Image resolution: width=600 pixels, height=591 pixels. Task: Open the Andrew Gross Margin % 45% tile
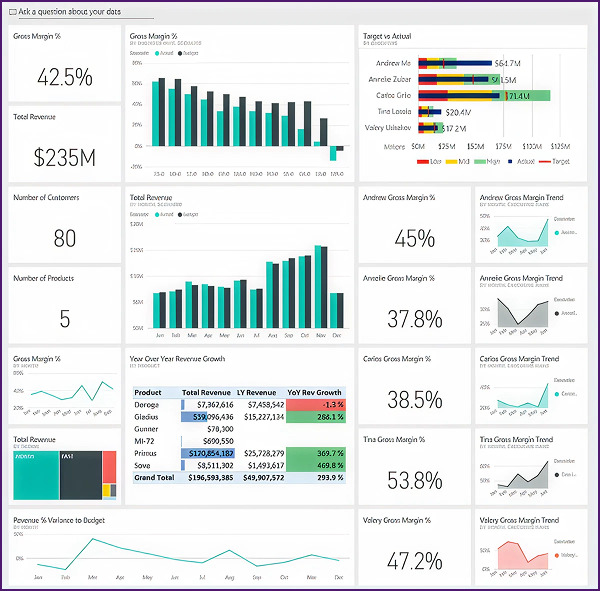click(x=415, y=225)
